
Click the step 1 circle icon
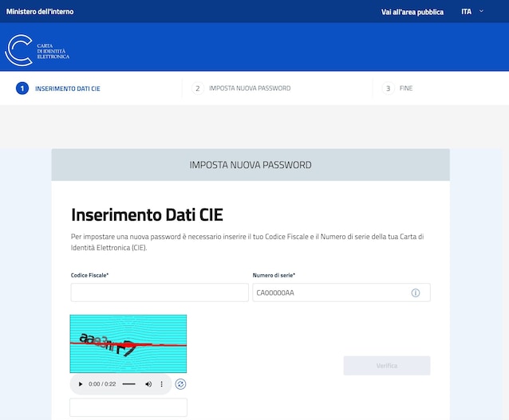tap(22, 88)
